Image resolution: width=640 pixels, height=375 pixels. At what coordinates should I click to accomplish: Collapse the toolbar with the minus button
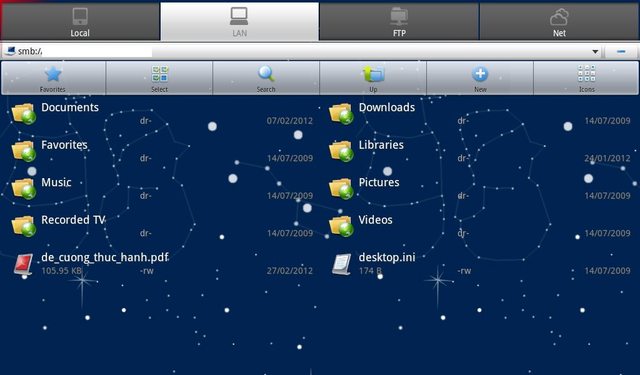coord(621,51)
